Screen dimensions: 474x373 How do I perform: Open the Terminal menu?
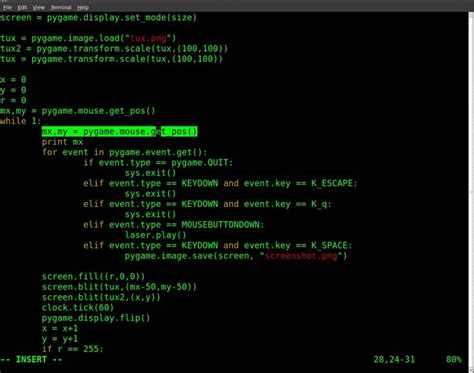pyautogui.click(x=61, y=7)
